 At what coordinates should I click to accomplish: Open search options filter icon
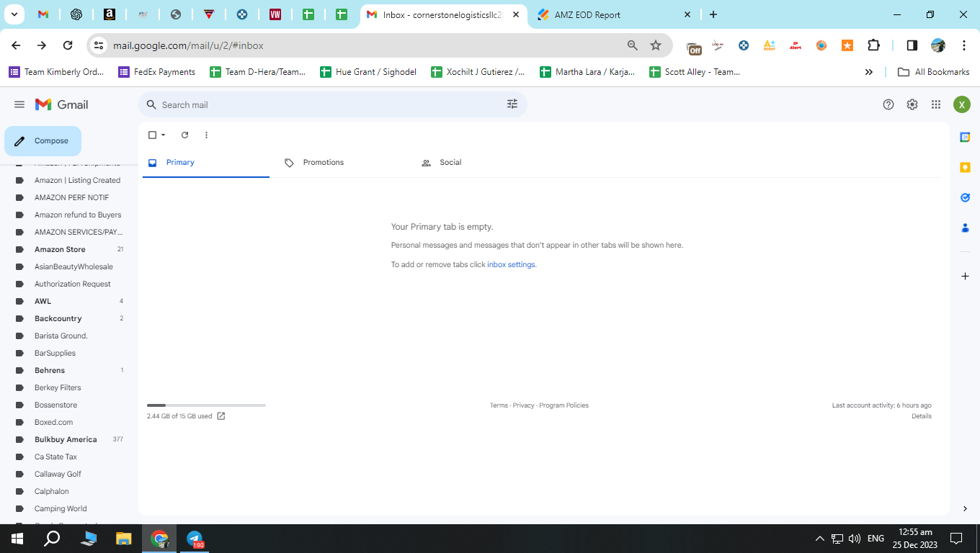[x=512, y=104]
